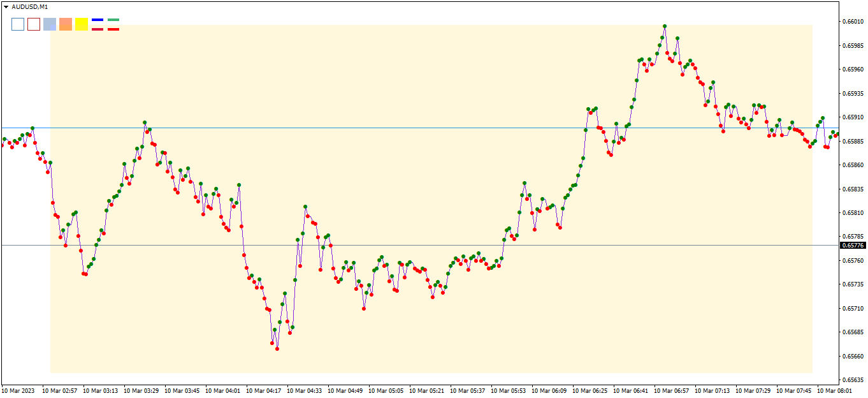Click the 0.65760 price scale label
The height and width of the screenshot is (398, 868).
point(853,261)
